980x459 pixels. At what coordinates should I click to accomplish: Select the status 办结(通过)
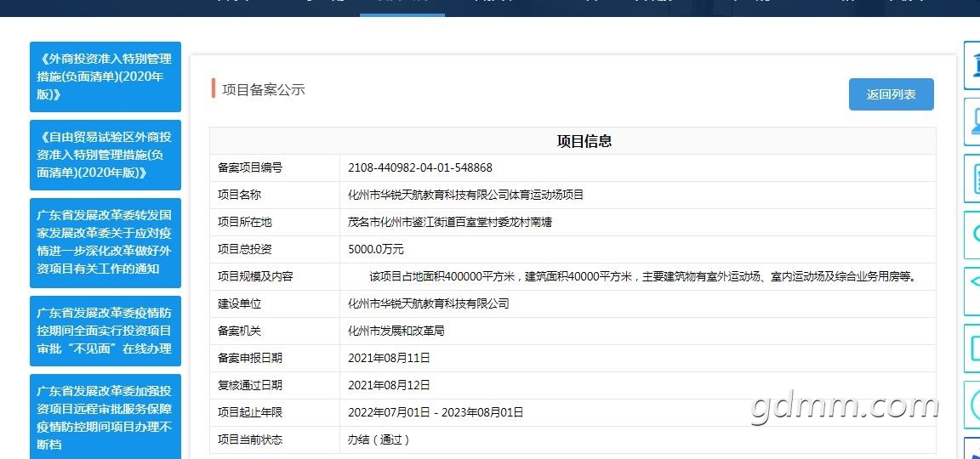(379, 439)
